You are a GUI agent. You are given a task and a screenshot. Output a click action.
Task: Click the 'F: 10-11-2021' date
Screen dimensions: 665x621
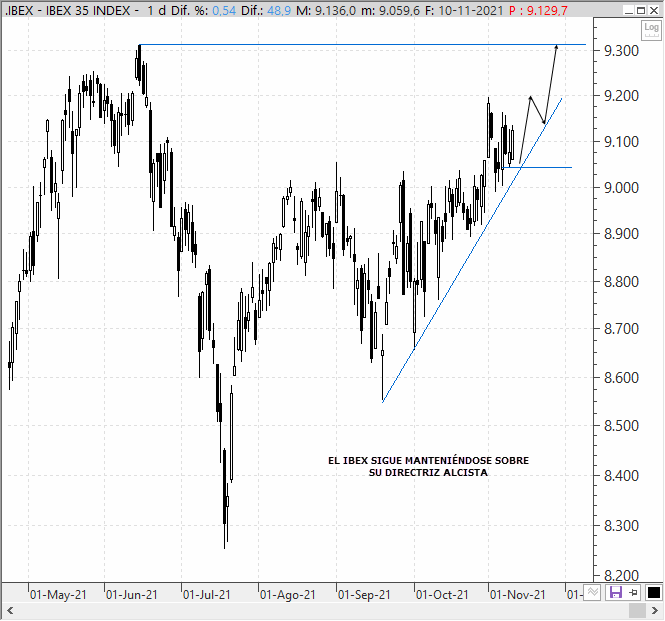pos(464,10)
